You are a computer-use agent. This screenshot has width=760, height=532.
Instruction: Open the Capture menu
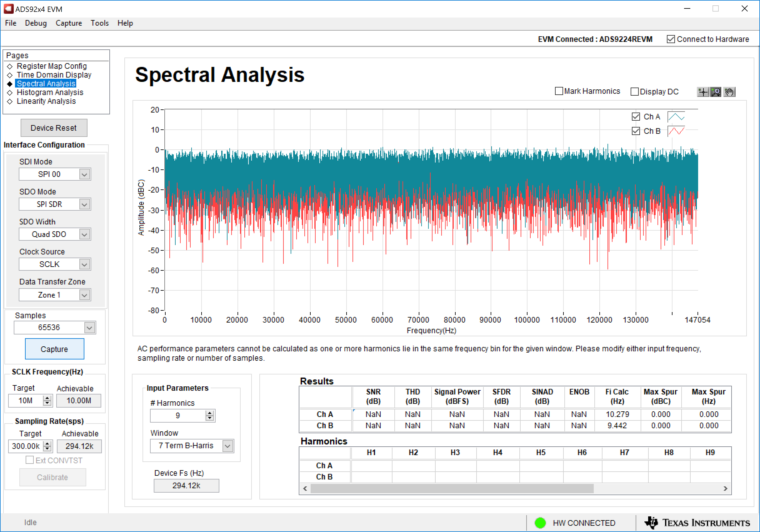(x=68, y=23)
